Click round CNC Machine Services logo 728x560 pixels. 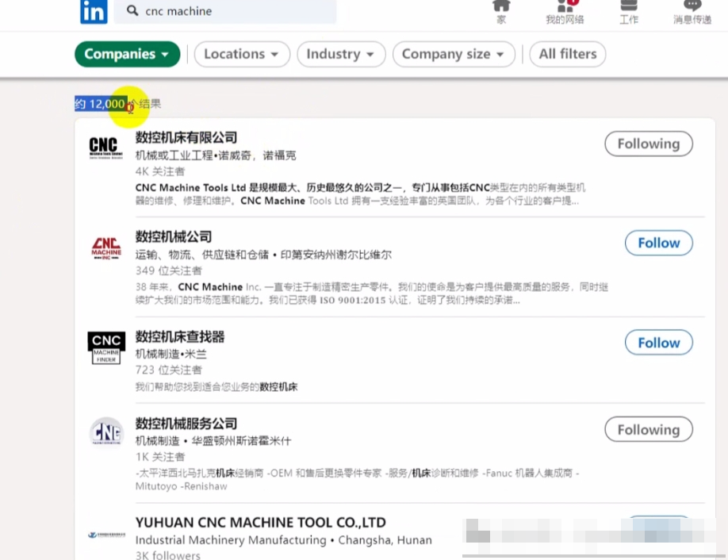[x=106, y=433]
